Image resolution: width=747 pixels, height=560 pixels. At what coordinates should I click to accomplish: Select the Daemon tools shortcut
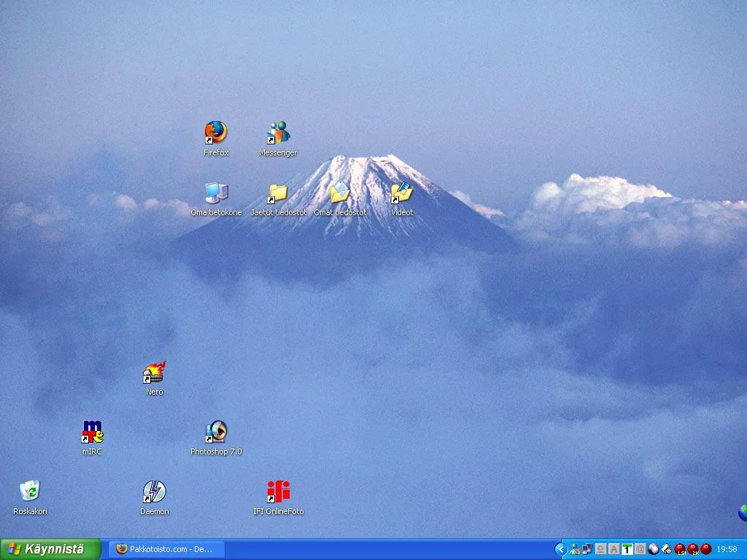pyautogui.click(x=154, y=491)
